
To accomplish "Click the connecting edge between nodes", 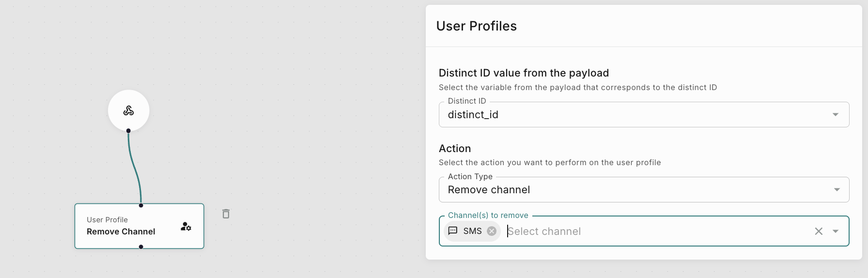I will click(134, 167).
